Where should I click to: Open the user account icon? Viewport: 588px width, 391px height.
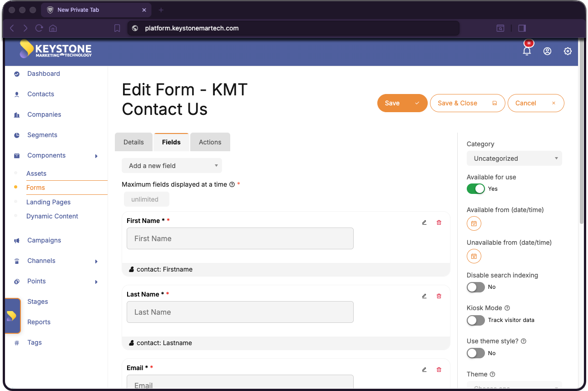547,51
